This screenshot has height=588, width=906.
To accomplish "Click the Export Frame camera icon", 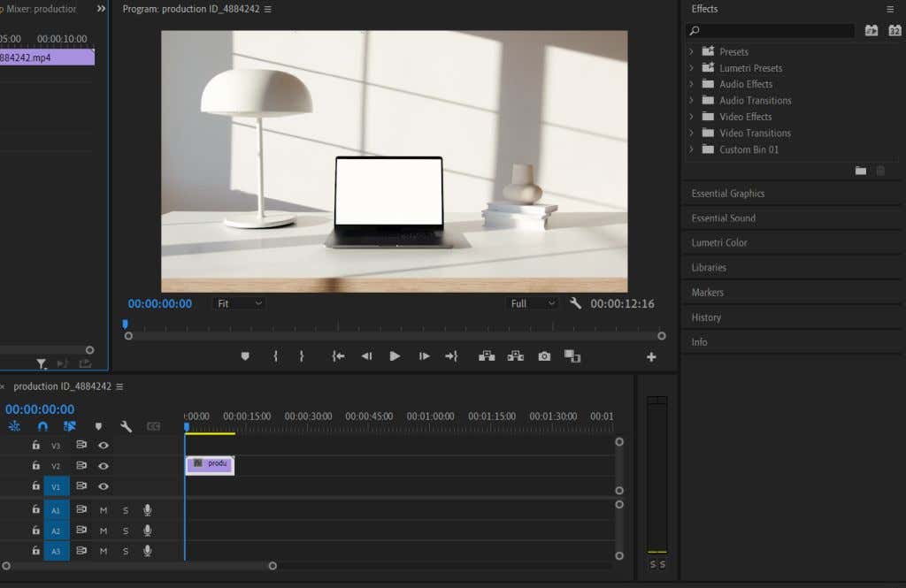I will pos(544,356).
